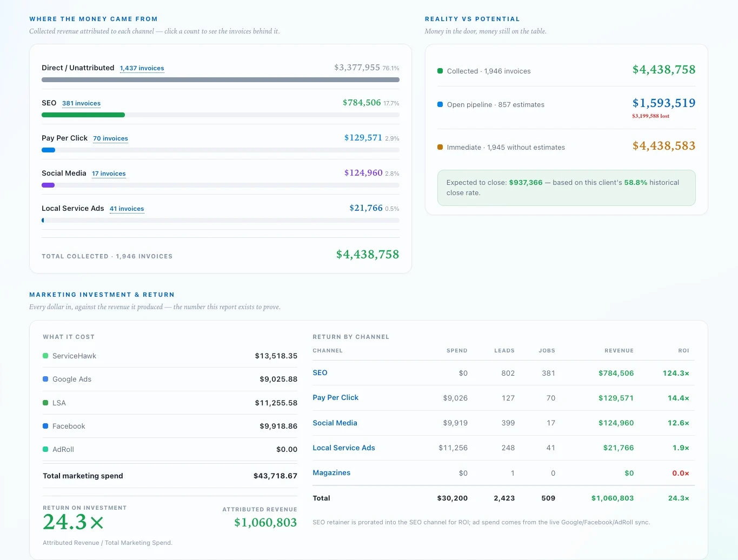
Task: Click the ServiceHawk cost $13,518.35
Action: tap(276, 356)
